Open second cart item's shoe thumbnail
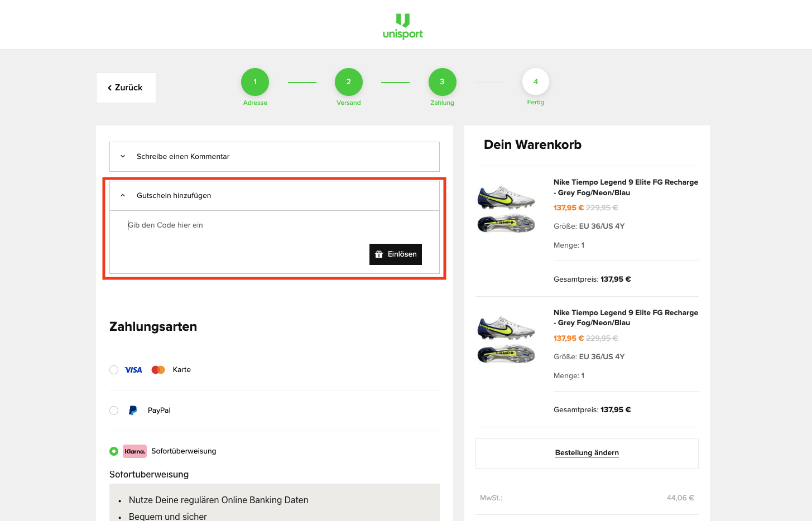The image size is (812, 521). (506, 340)
